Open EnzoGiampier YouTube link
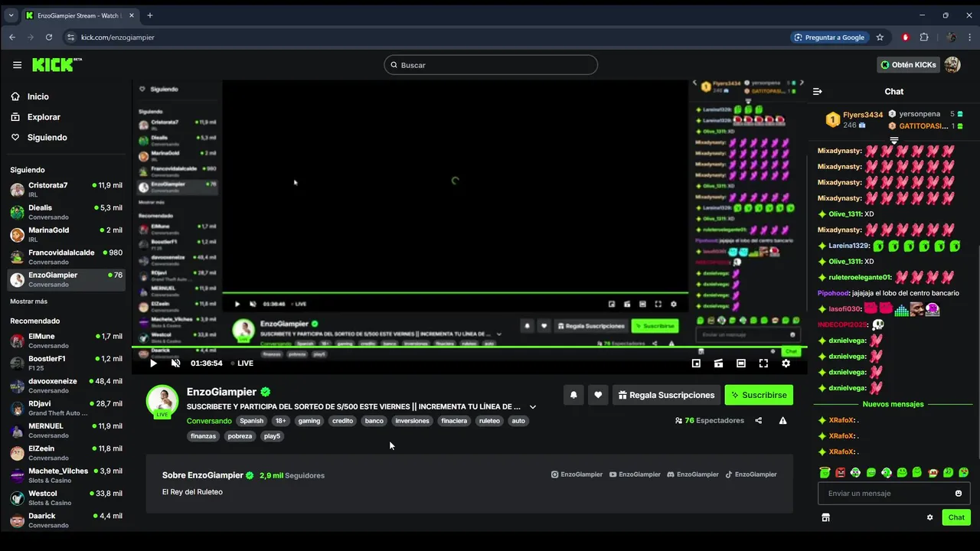The width and height of the screenshot is (980, 551). (x=635, y=474)
